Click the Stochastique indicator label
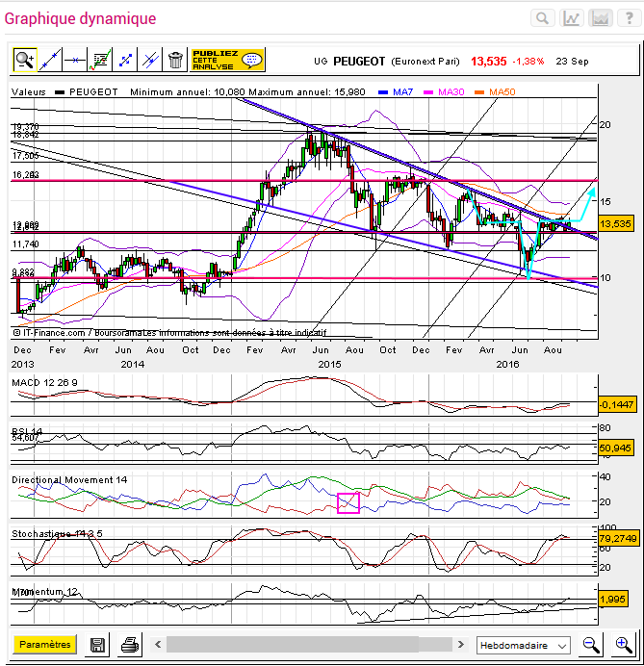This screenshot has height=666, width=644. tap(57, 534)
